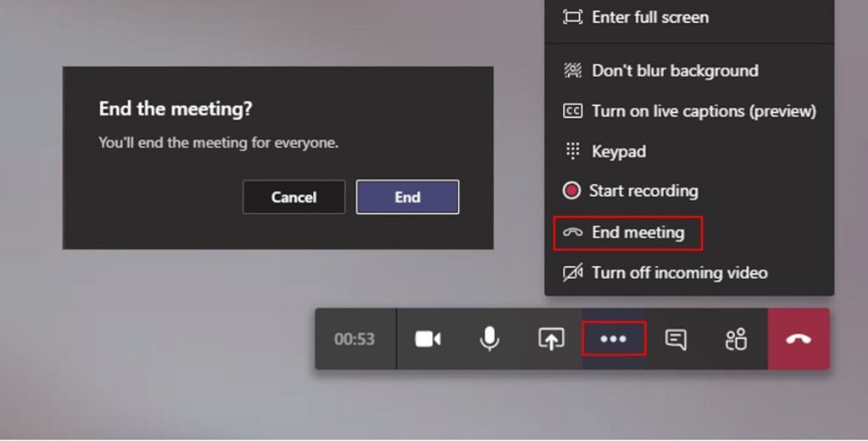
Task: Click the keypad dots icon
Action: 572,151
